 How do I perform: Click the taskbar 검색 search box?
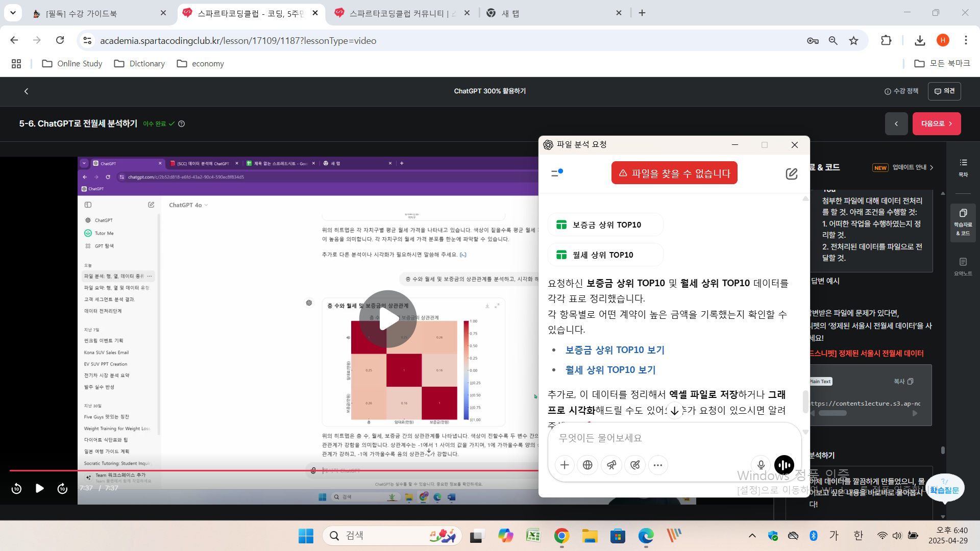pos(392,536)
